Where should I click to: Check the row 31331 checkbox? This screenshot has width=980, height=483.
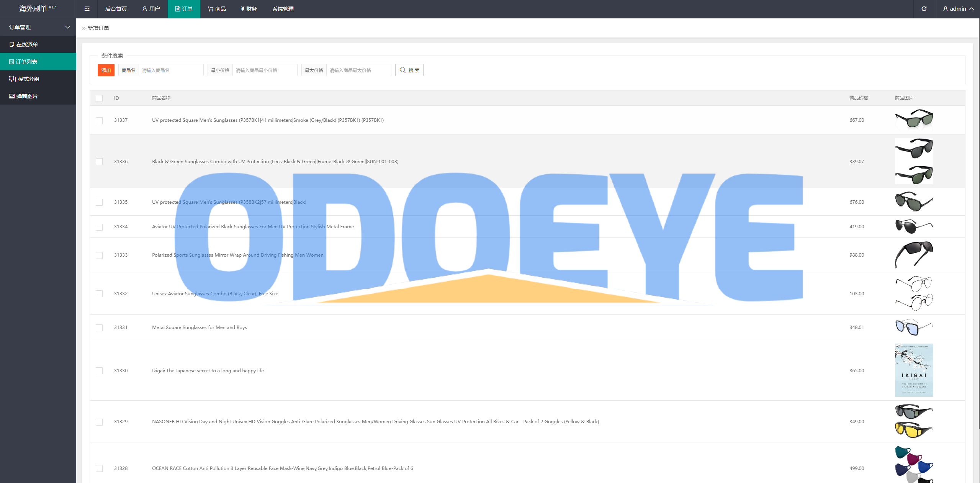click(x=99, y=327)
